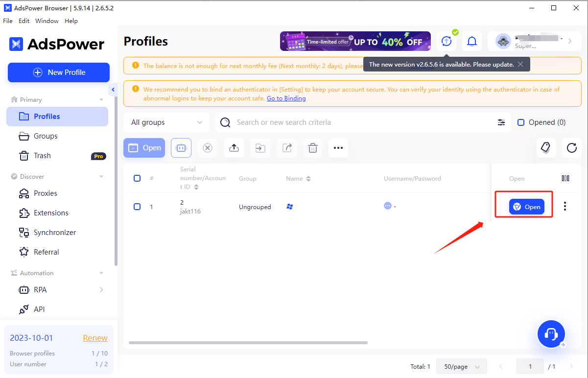Viewport: 588px width, 378px height.
Task: Follow the Go to Binding link
Action: pyautogui.click(x=286, y=98)
